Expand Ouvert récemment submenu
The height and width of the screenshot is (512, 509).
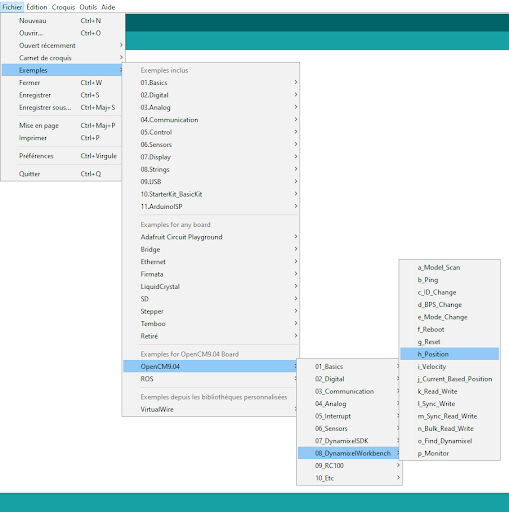click(63, 45)
